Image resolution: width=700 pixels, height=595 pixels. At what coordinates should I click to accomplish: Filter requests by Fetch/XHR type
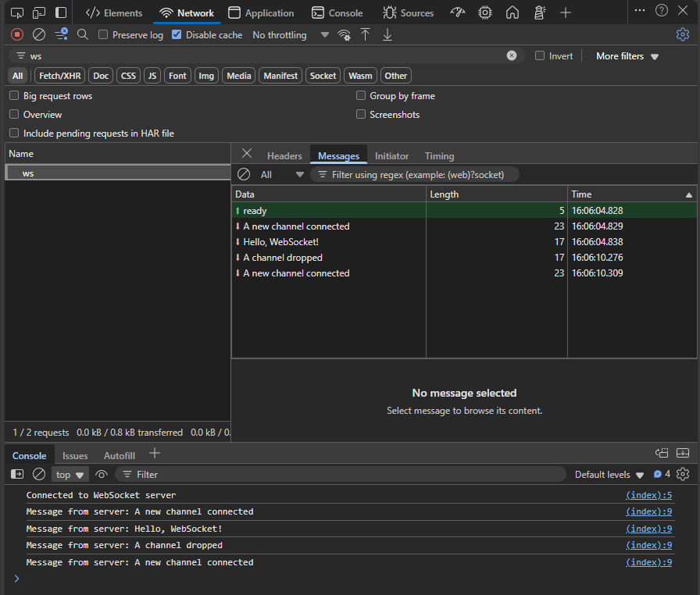(x=59, y=76)
